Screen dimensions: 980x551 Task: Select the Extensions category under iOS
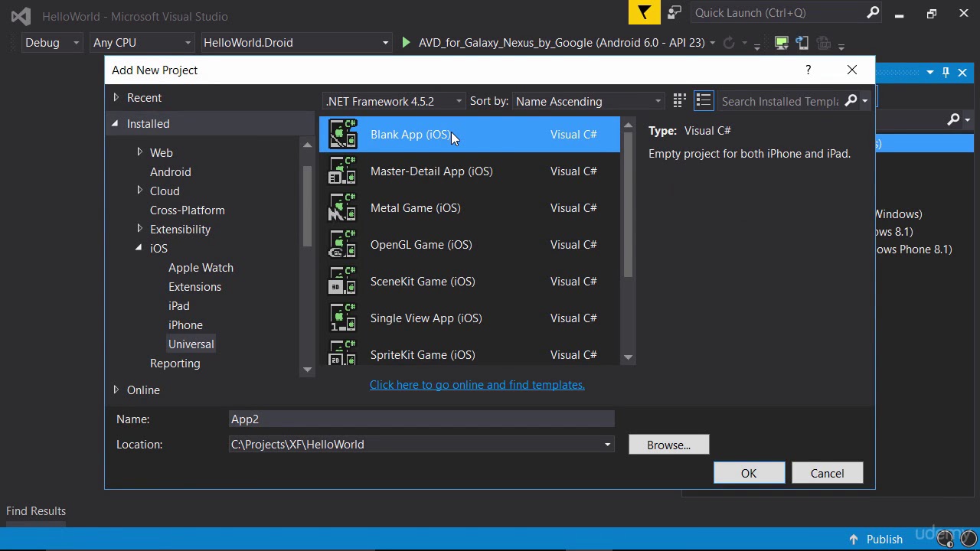(x=194, y=286)
